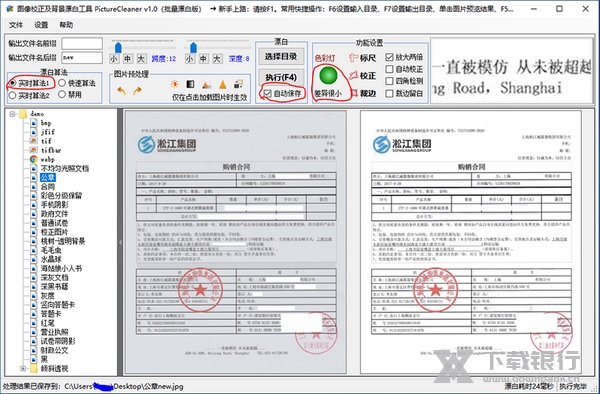
Task: Set depth with 小 button near 深度
Action: 189,59
